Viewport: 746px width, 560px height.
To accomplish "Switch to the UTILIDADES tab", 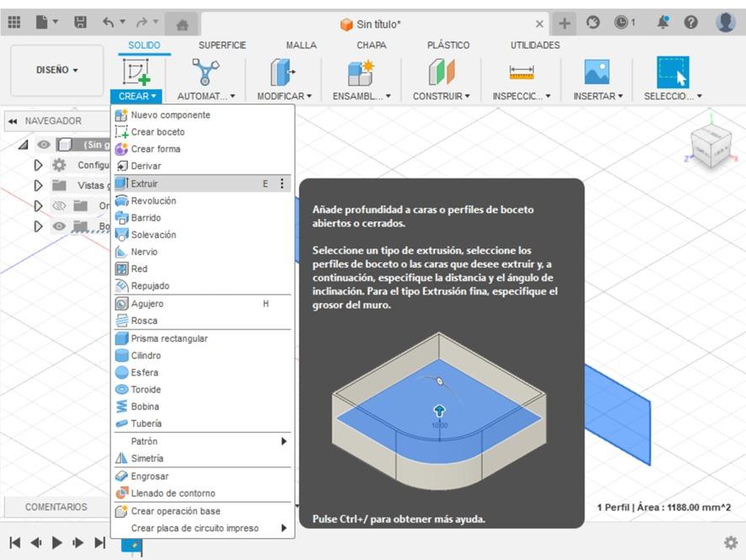I will 536,45.
